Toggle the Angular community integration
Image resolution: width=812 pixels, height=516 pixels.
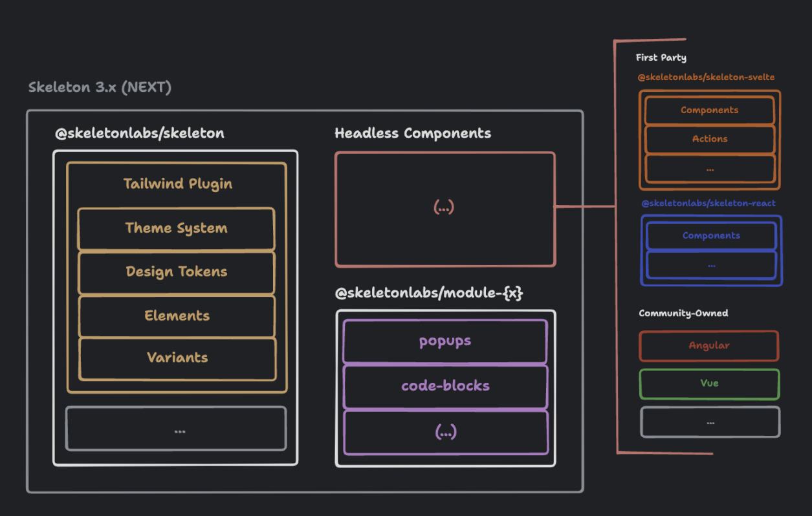[x=708, y=346]
